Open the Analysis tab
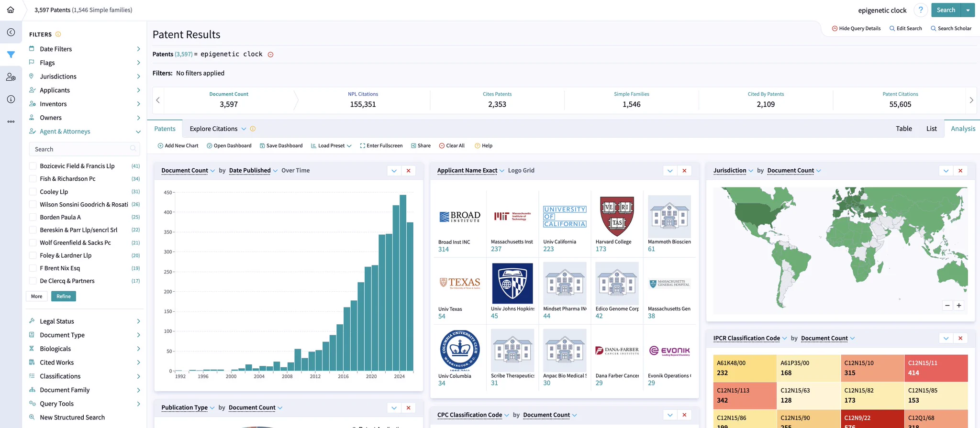 pyautogui.click(x=963, y=129)
